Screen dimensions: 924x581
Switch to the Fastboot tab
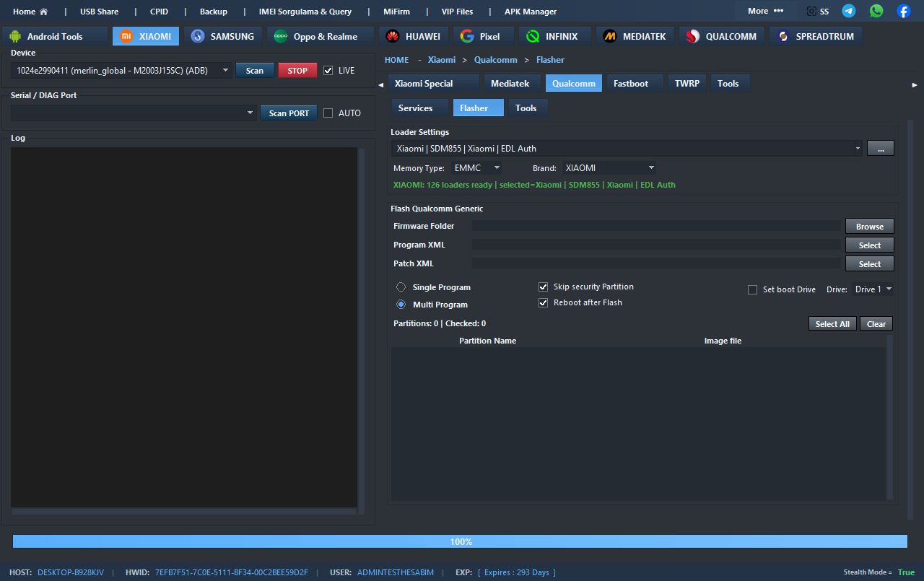[x=630, y=84]
